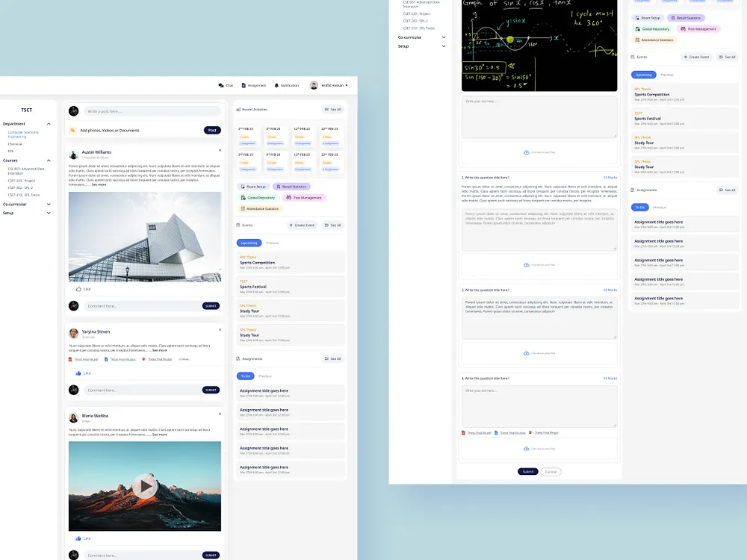
Task: Click the answer box for question 4
Action: click(539, 406)
